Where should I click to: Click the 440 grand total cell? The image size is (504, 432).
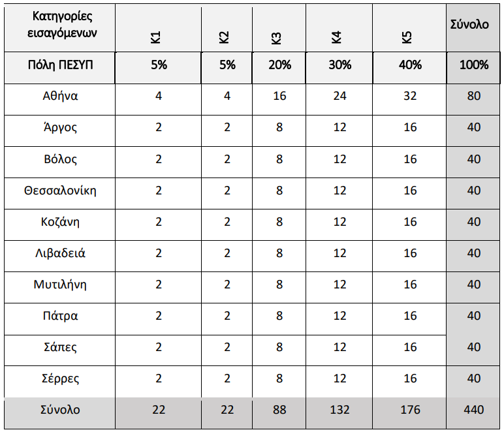pos(474,410)
